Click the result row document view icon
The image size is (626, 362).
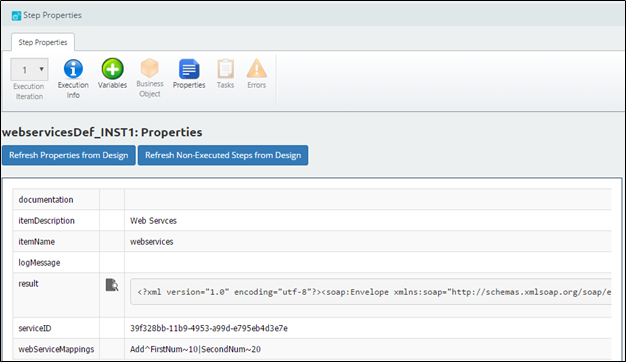pyautogui.click(x=112, y=285)
